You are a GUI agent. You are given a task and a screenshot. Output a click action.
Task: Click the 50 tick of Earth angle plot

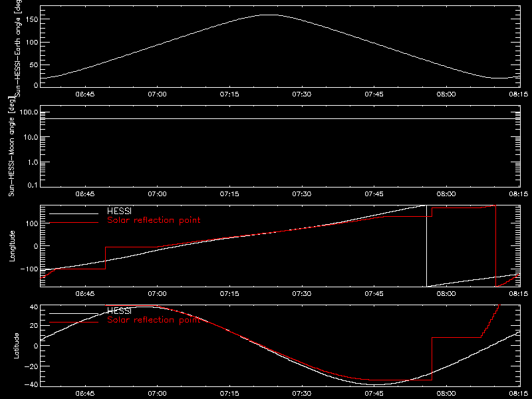(x=34, y=65)
